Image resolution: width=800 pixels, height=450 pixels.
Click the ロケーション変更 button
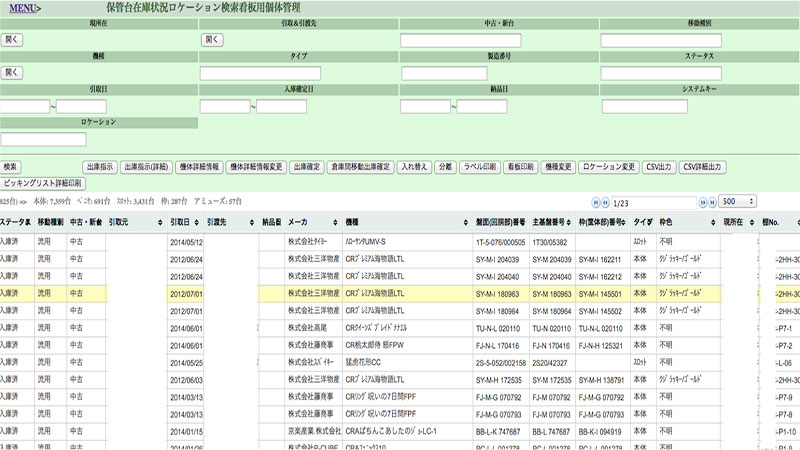coord(609,167)
